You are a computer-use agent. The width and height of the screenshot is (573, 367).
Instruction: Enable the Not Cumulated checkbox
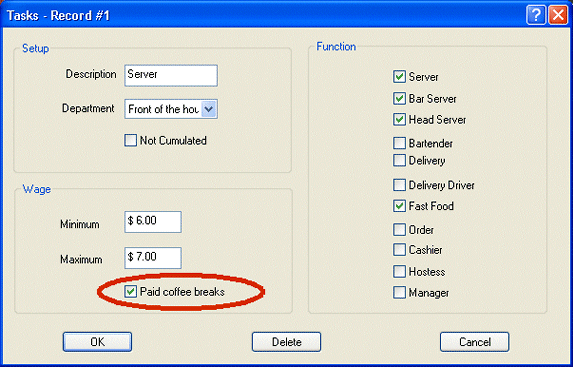tap(130, 141)
